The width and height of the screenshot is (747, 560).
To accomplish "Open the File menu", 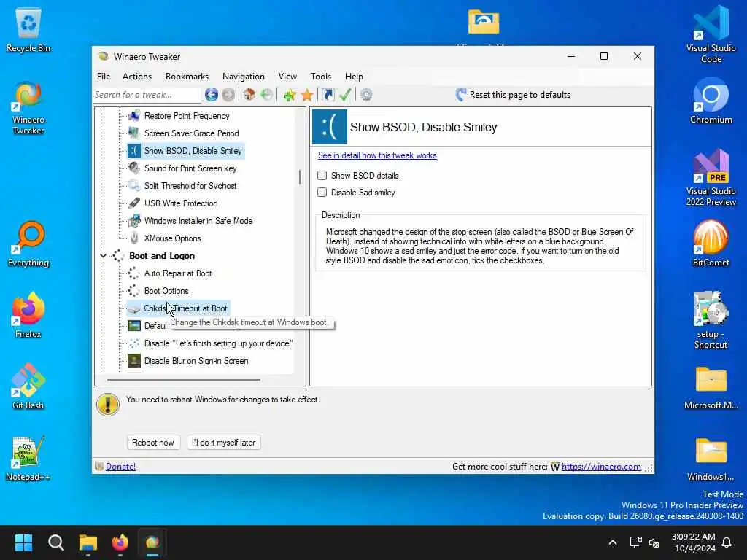I will point(104,76).
